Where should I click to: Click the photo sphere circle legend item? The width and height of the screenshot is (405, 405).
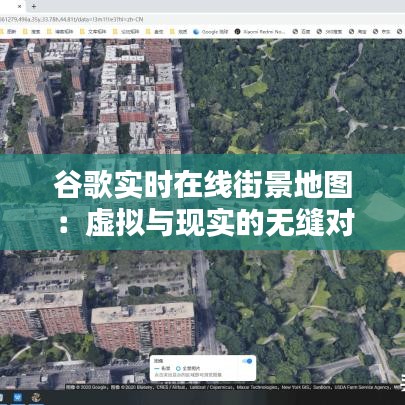[x=188, y=369]
